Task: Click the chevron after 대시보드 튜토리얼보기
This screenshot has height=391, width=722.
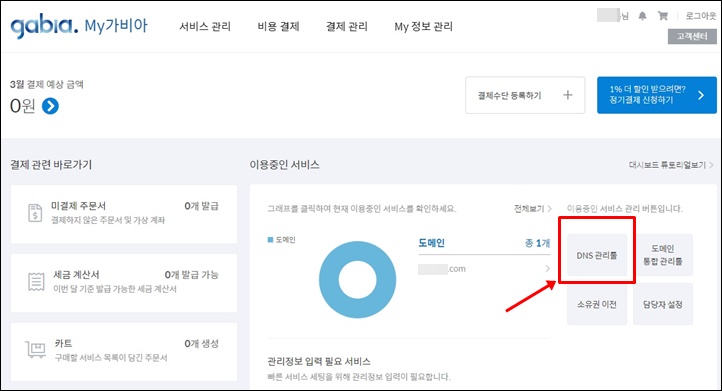Action: (x=711, y=165)
